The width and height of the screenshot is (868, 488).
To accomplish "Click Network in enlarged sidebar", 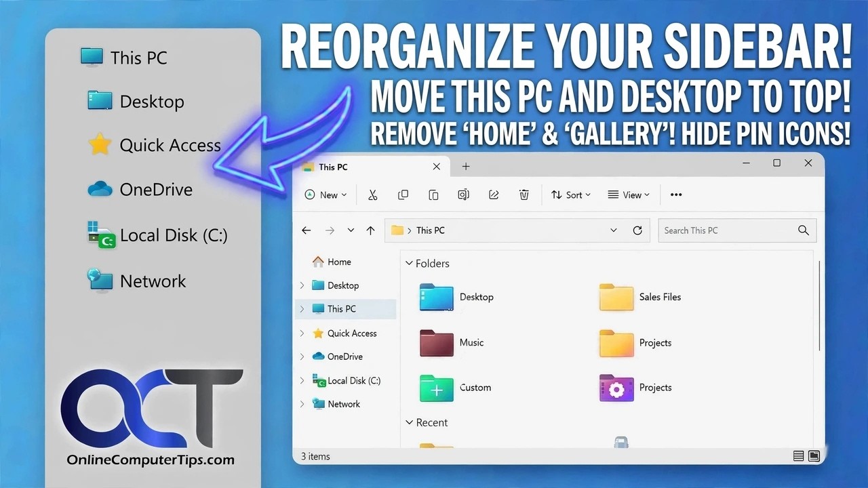I will (136, 281).
